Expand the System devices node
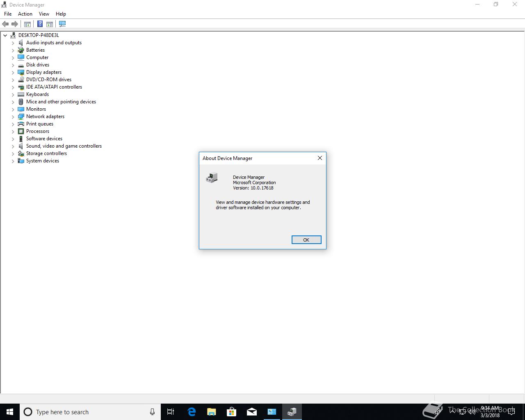The image size is (525, 420). coord(13,161)
